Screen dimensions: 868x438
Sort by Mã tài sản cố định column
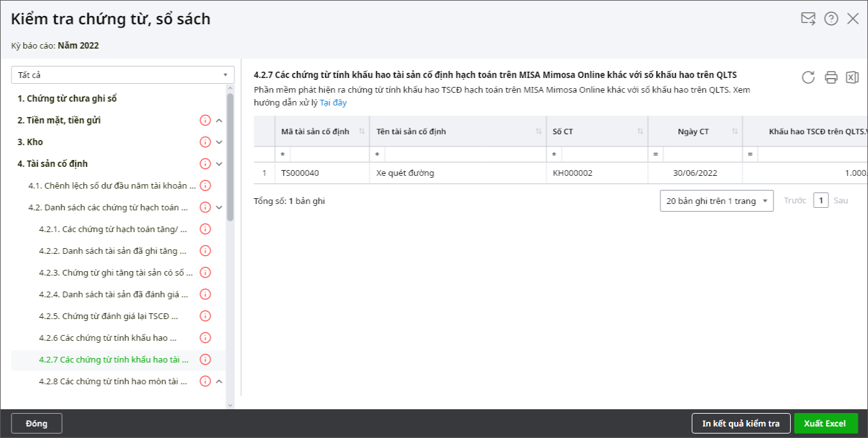(362, 132)
